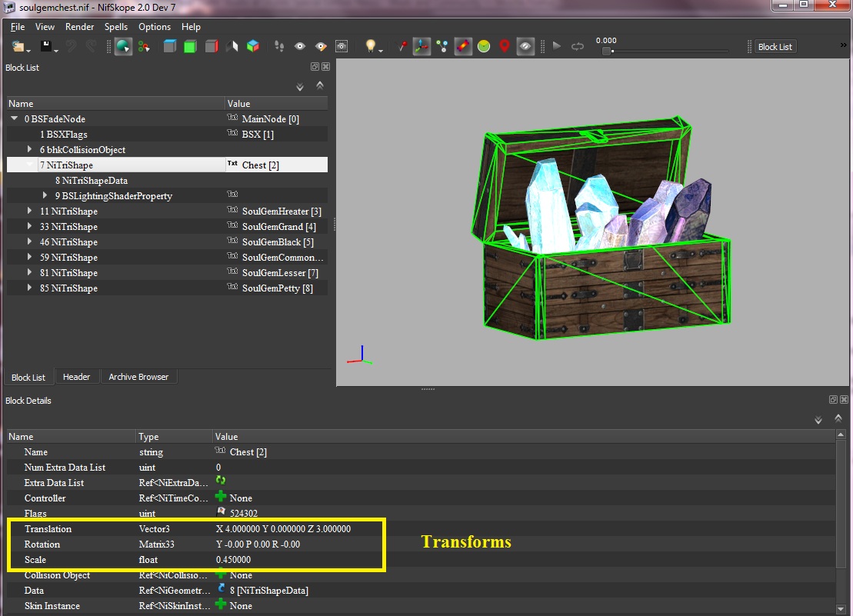853x616 pixels.
Task: Click the red map-pin marker icon
Action: [x=505, y=47]
